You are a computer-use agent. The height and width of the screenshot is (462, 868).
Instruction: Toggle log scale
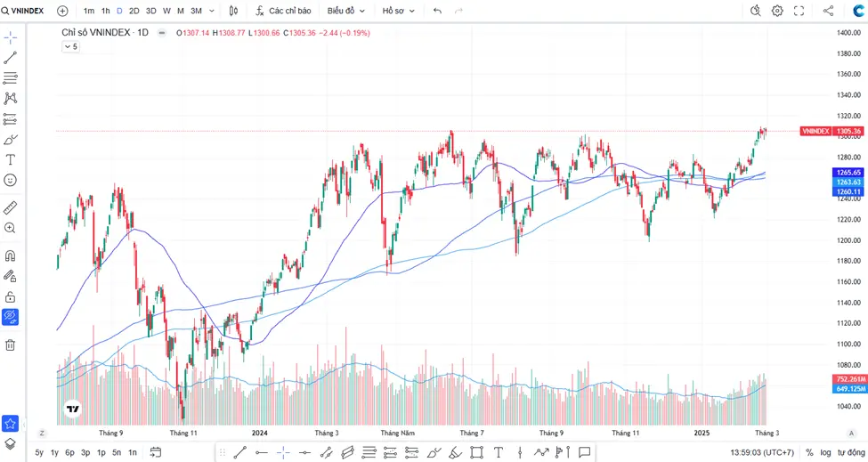coord(825,452)
